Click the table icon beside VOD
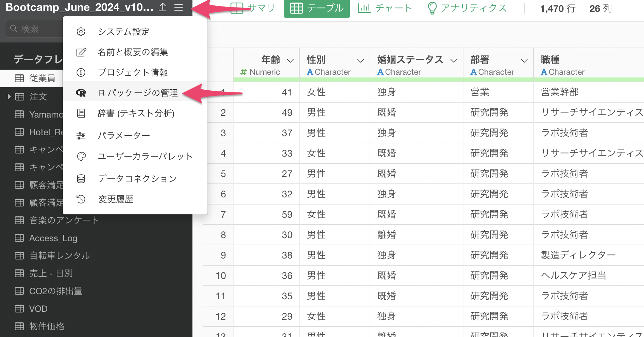Screen dimensions: 644x337 [x=19, y=308]
